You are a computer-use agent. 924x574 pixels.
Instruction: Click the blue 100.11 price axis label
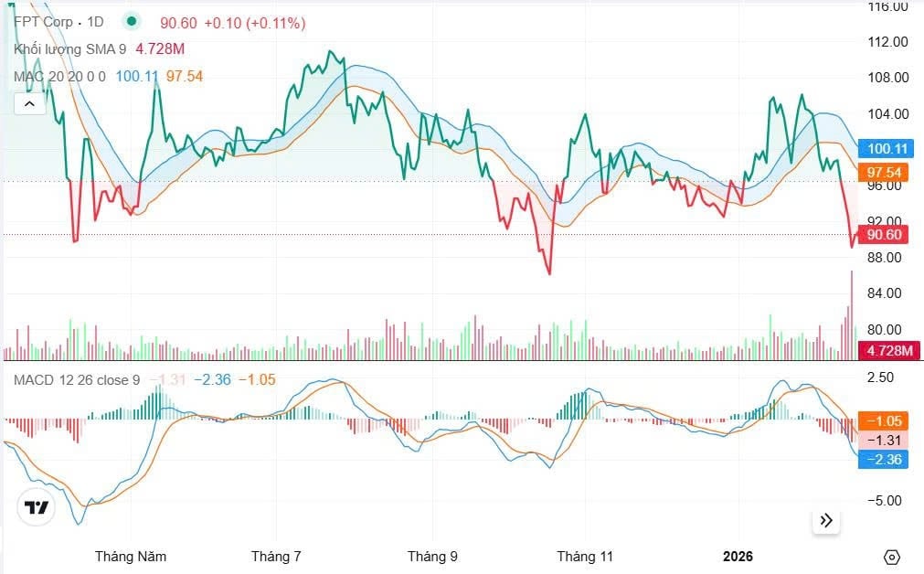[886, 149]
